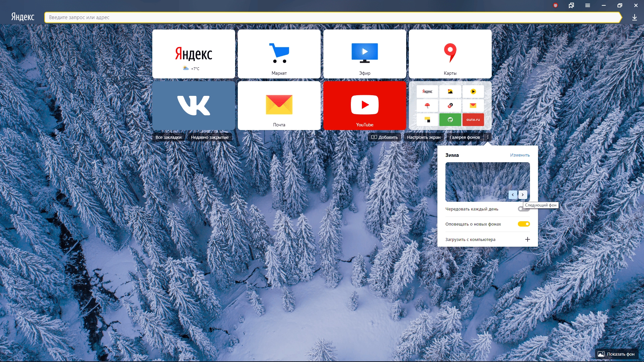Click Загрузить с компьютера label
Image resolution: width=644 pixels, height=362 pixels.
pyautogui.click(x=470, y=239)
